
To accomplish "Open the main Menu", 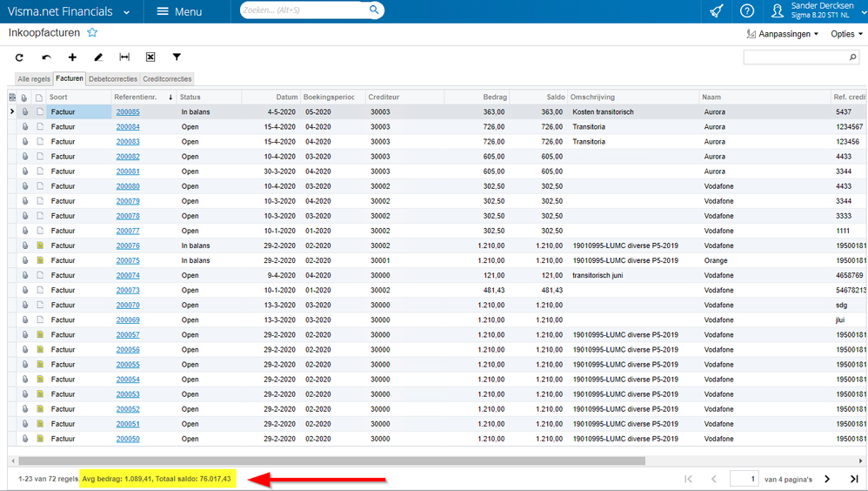I will coord(179,11).
